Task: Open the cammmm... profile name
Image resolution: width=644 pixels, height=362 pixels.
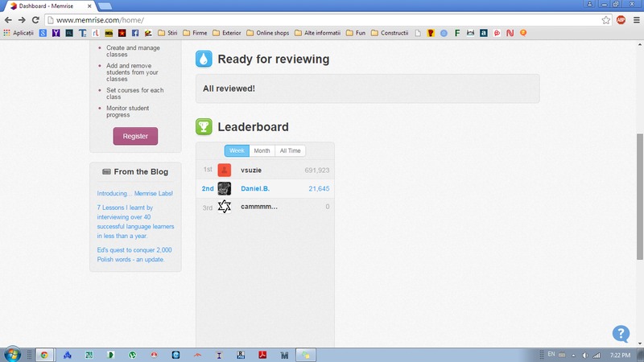Action: point(259,207)
